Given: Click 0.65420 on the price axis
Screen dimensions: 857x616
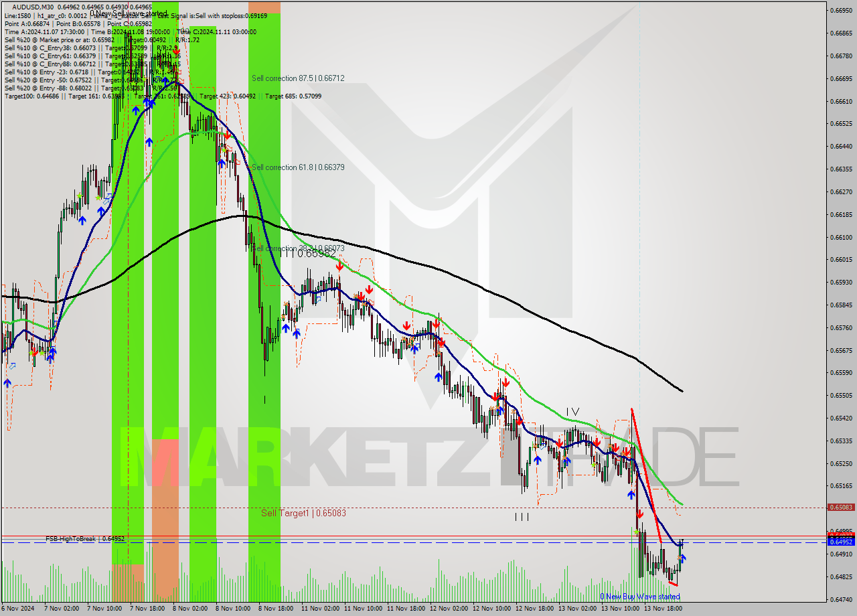Looking at the screenshot, I should (842, 418).
